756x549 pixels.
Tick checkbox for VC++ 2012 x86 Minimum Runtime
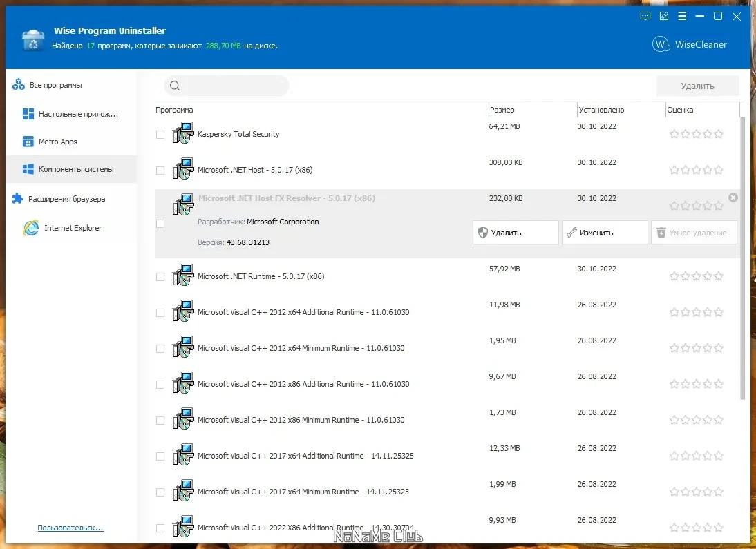[160, 421]
